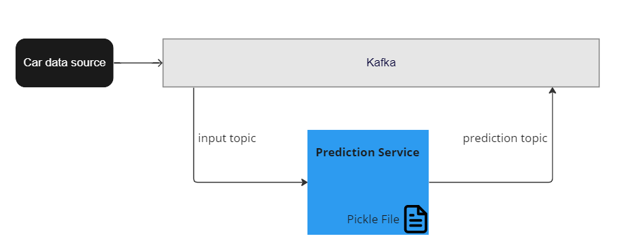Select the Kafka rectangle
Image resolution: width=644 pixels, height=251 pixels.
point(381,63)
